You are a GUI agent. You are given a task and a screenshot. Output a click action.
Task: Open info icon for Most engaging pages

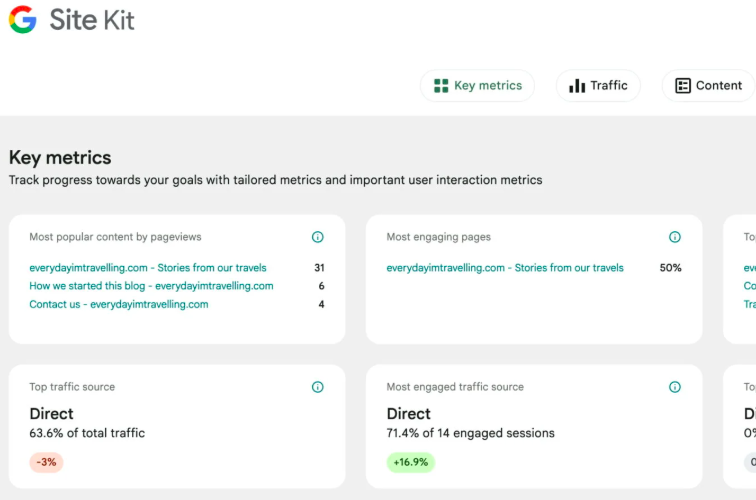click(x=675, y=237)
